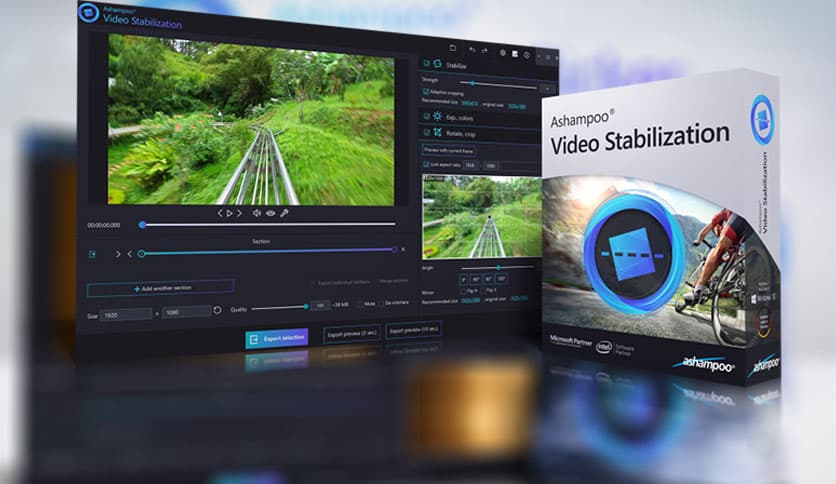Click the recommended size value under Stabilize
Viewport: 836px width, 484px height.
pyautogui.click(x=470, y=103)
